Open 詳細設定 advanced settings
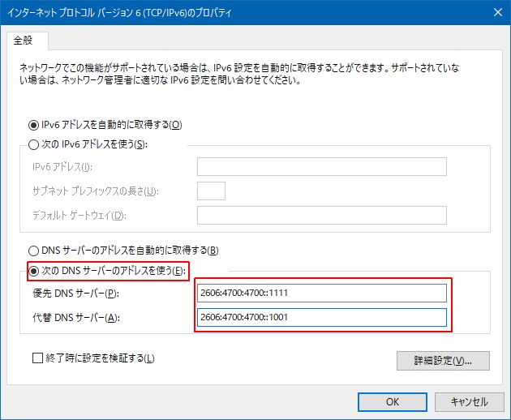Viewport: 511px width, 420px height. coord(444,360)
